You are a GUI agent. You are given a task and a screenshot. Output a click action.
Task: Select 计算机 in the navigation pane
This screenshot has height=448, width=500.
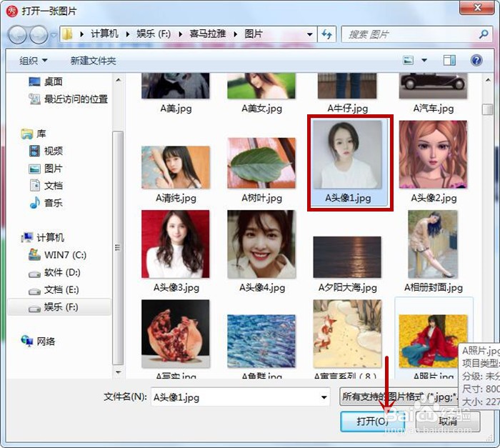point(42,237)
